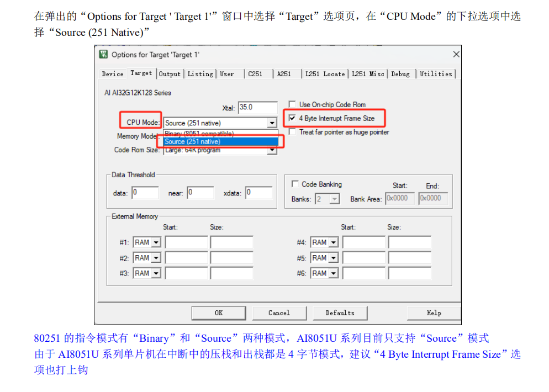
Task: Choose Binary (8051 compatible) from list
Action: [x=220, y=134]
